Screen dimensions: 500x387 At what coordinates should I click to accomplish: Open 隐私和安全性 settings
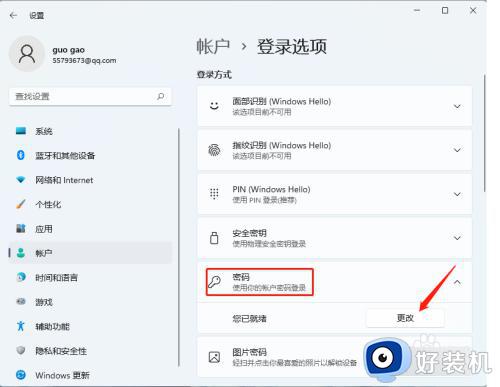(90, 351)
